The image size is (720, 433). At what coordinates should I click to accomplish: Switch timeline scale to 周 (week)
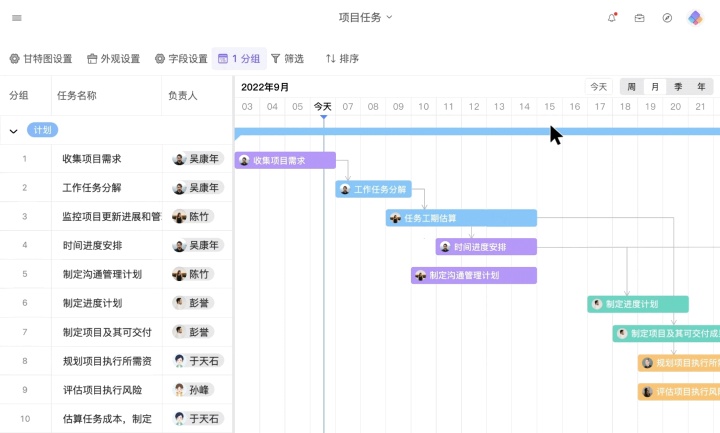631,87
